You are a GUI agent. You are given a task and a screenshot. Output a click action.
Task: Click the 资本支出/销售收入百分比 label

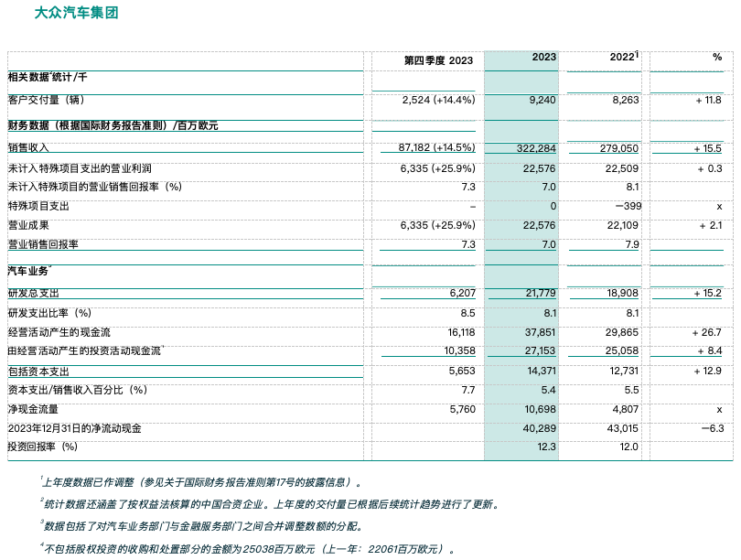[78, 390]
